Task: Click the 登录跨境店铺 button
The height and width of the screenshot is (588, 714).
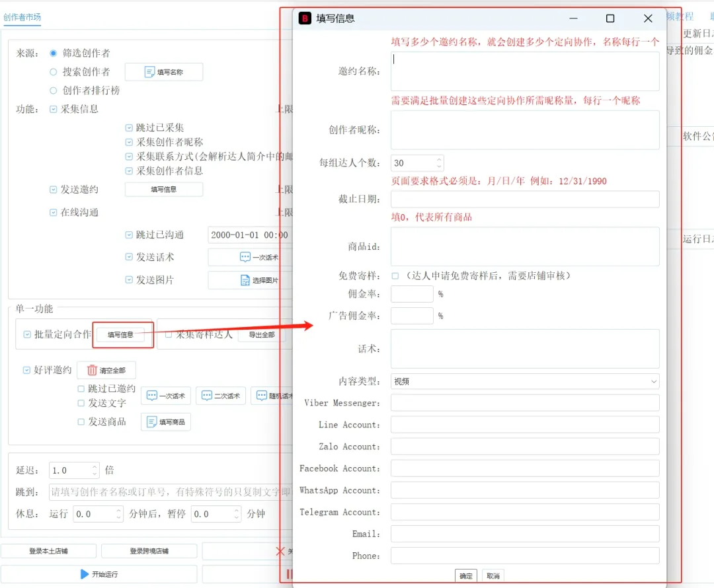Action: [149, 551]
